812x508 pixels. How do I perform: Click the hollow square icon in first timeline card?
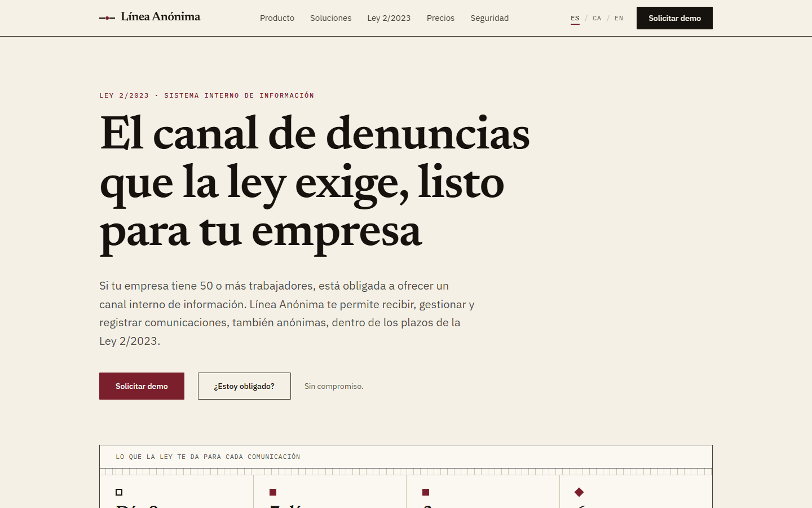119,492
